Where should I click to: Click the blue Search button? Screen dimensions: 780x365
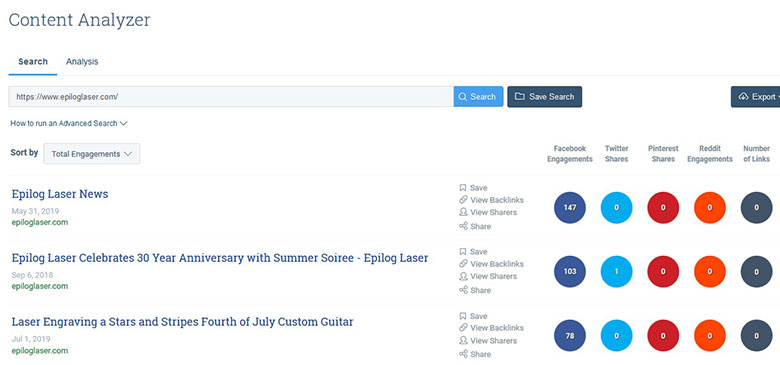pyautogui.click(x=478, y=96)
